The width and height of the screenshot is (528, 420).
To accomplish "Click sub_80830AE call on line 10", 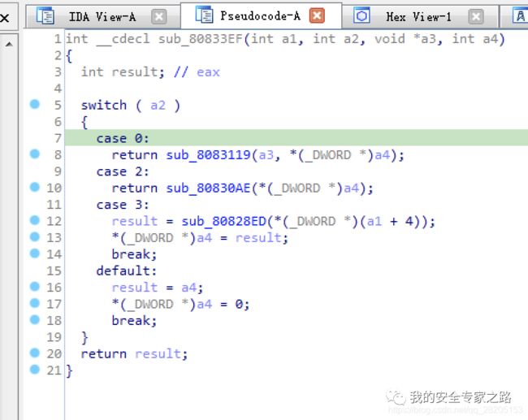I will pos(208,188).
